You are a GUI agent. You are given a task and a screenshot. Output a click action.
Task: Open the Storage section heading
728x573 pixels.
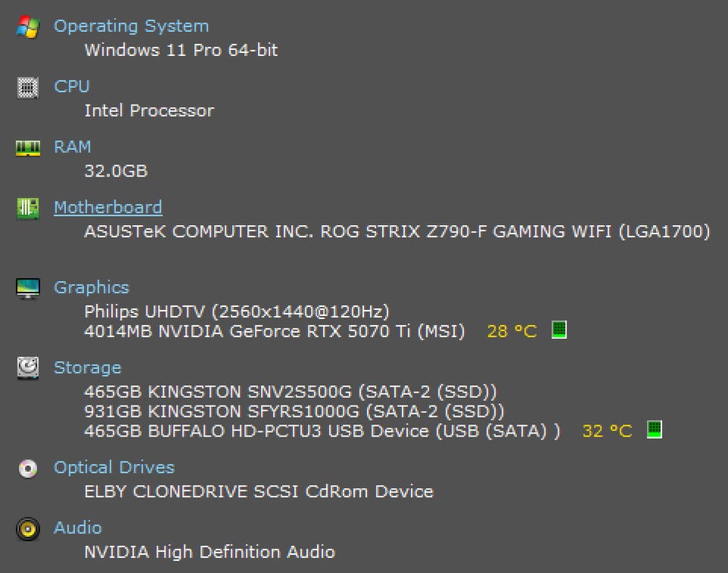(87, 368)
